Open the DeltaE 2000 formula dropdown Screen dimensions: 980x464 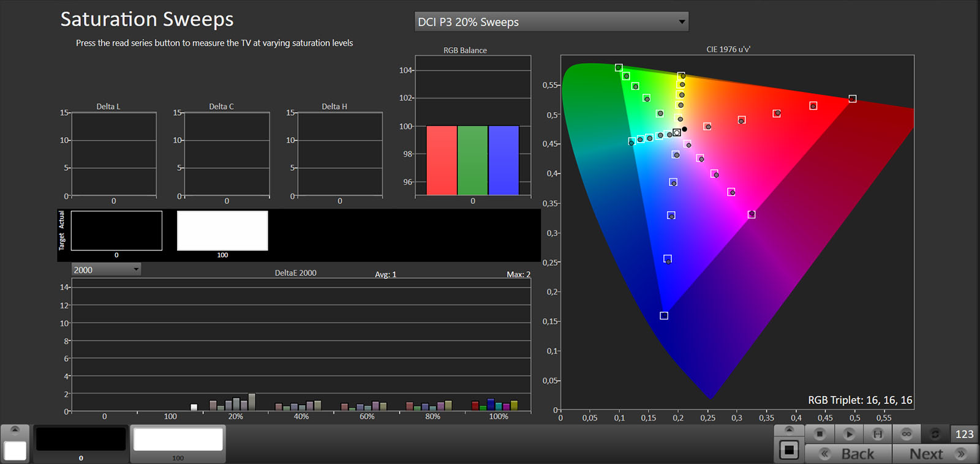click(x=106, y=270)
